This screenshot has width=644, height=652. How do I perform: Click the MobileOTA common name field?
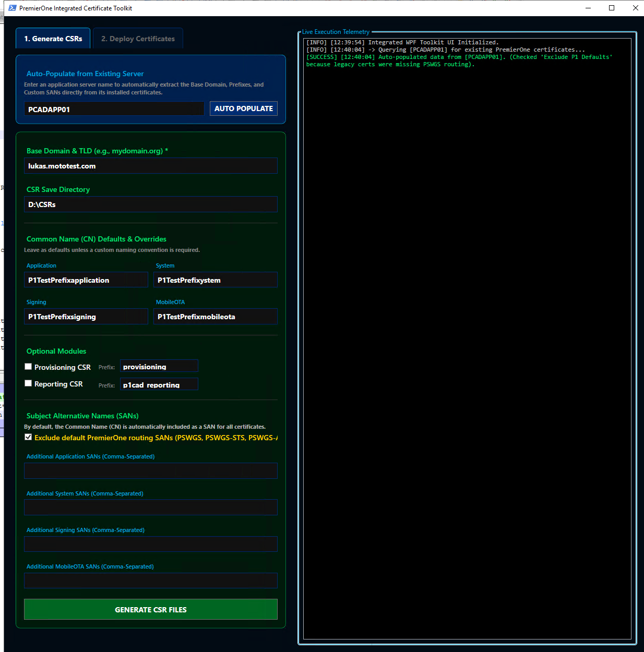coord(216,317)
